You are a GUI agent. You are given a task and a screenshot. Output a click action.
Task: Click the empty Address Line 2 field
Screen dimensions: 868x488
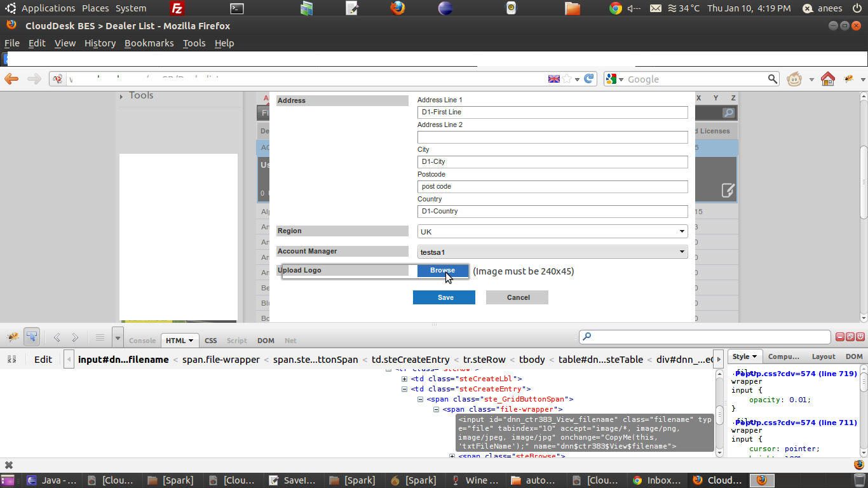pos(552,137)
